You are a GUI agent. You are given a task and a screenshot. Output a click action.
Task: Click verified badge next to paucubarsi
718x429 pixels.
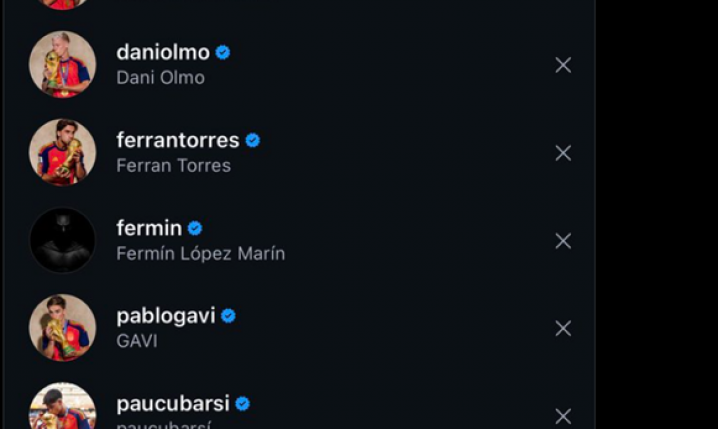point(243,404)
